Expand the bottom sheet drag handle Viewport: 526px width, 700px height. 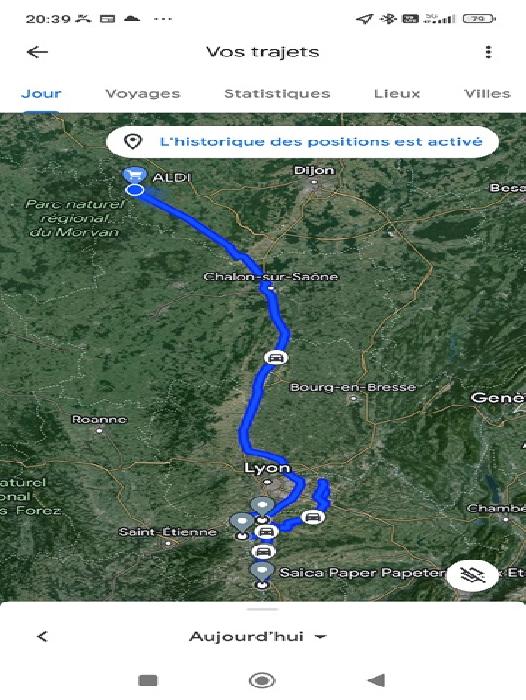(263, 609)
